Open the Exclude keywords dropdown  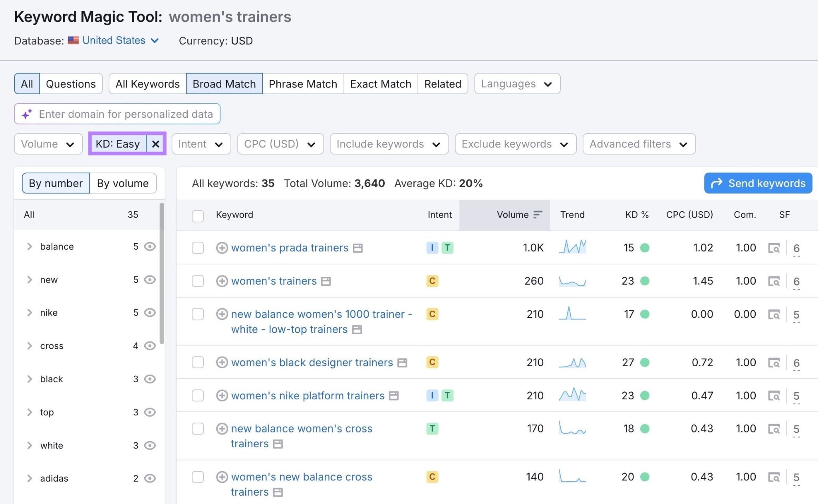tap(515, 144)
